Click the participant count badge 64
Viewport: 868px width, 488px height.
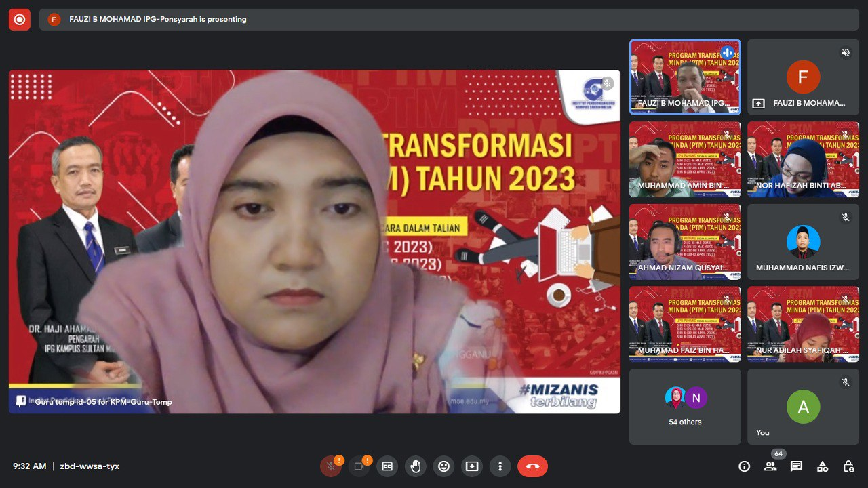(x=778, y=454)
